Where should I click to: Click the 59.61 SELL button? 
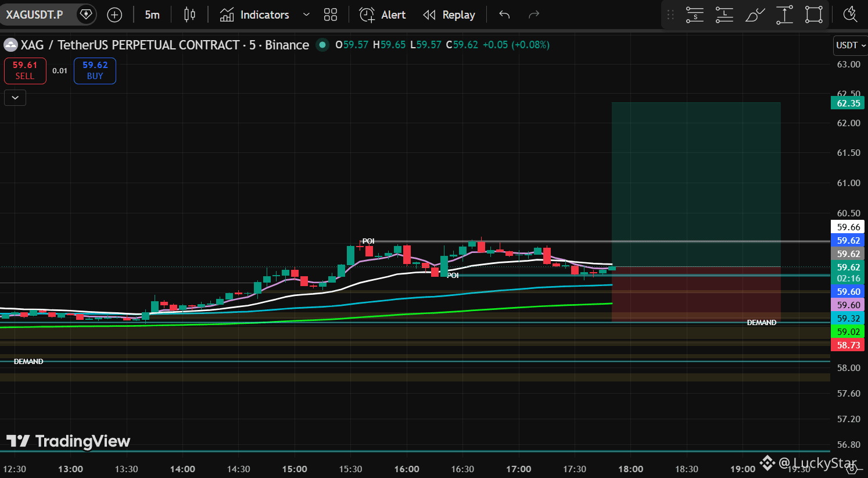[25, 71]
